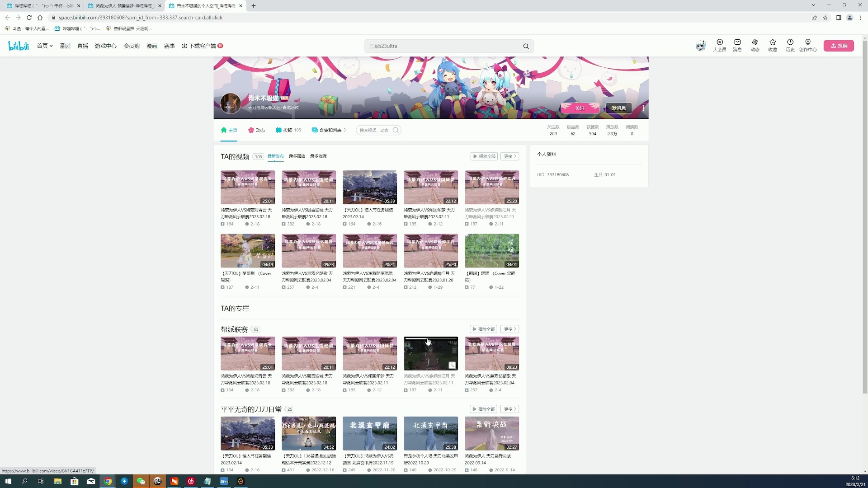Sort videos by 最多播放
The height and width of the screenshot is (488, 868).
(x=297, y=156)
